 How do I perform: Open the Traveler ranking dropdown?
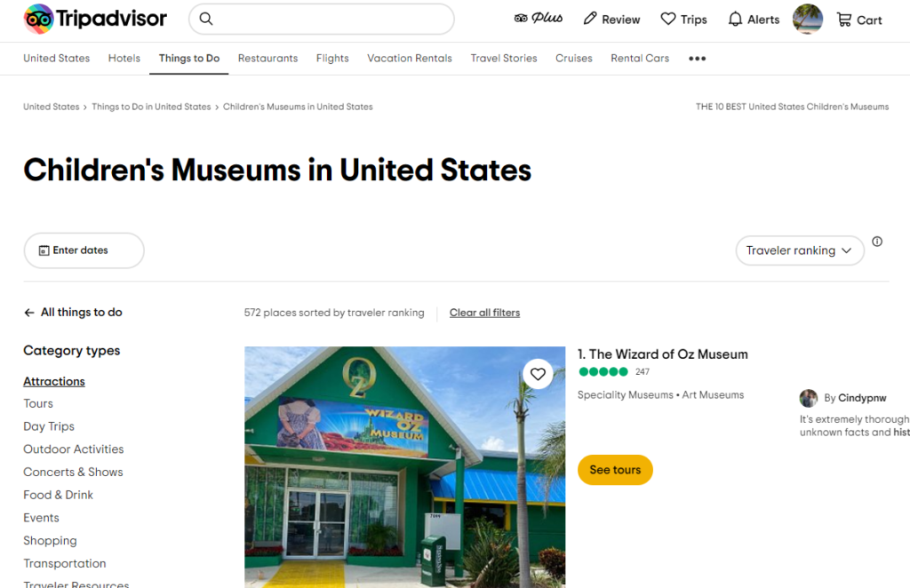click(798, 250)
